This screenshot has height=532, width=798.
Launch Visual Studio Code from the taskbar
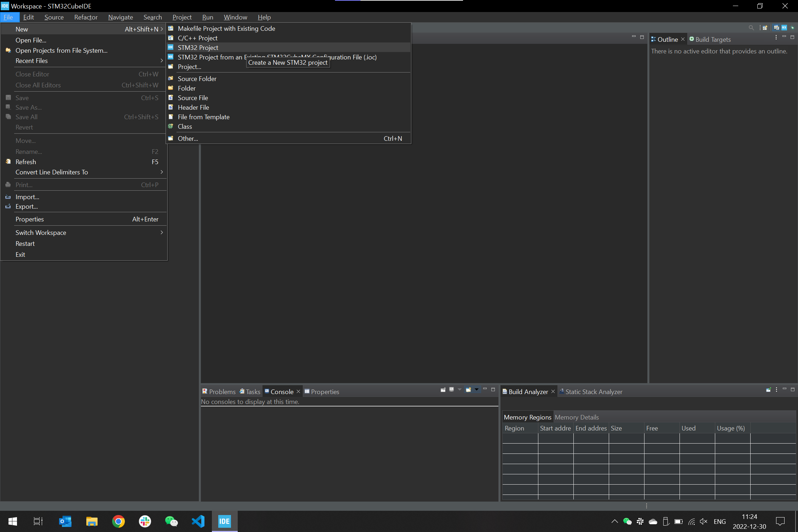click(x=198, y=521)
